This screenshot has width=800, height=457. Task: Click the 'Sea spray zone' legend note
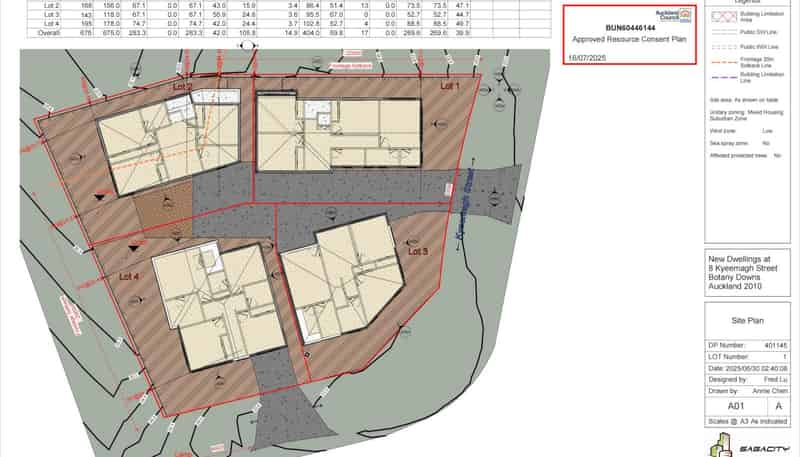740,143
